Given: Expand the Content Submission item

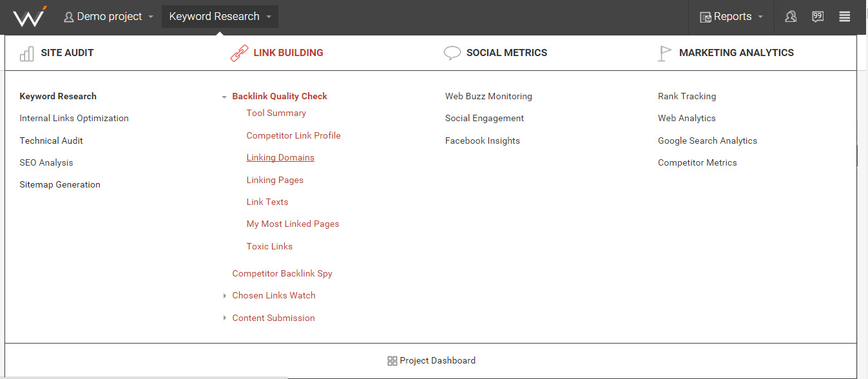Looking at the screenshot, I should [225, 318].
